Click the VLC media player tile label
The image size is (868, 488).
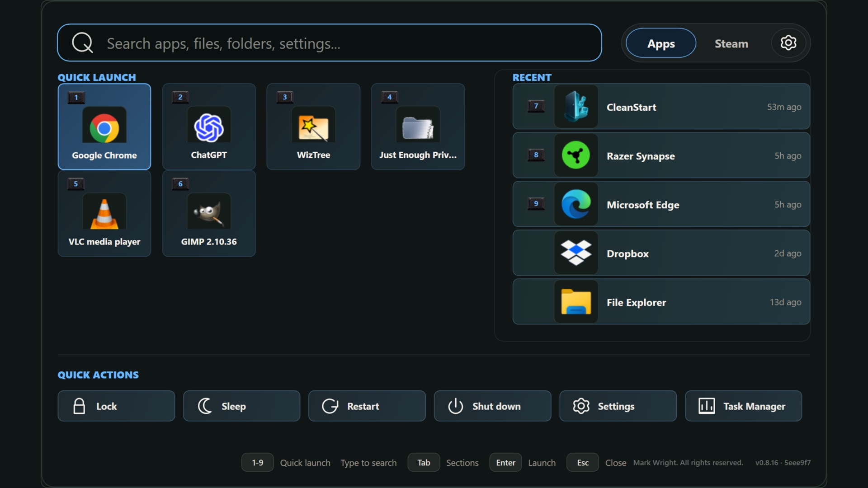click(x=104, y=242)
